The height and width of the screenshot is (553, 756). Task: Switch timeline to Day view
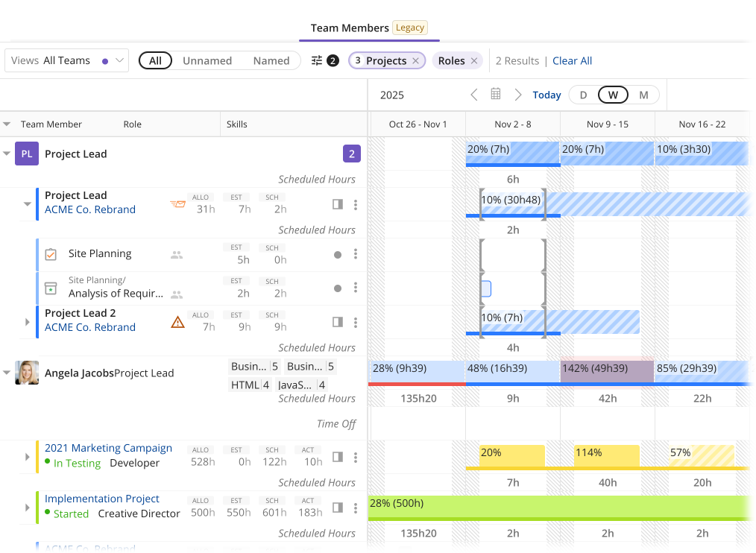coord(583,95)
